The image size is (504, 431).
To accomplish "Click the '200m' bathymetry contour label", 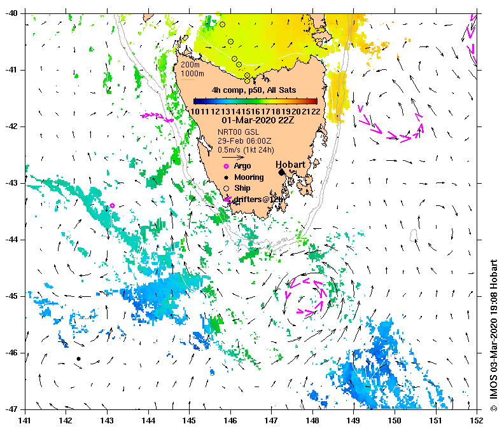I will [190, 65].
